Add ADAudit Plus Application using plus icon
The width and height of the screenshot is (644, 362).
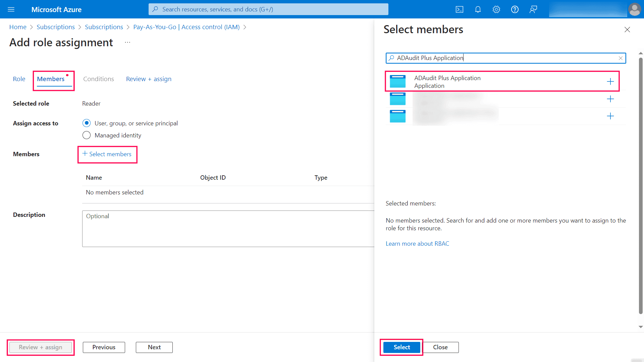point(610,81)
